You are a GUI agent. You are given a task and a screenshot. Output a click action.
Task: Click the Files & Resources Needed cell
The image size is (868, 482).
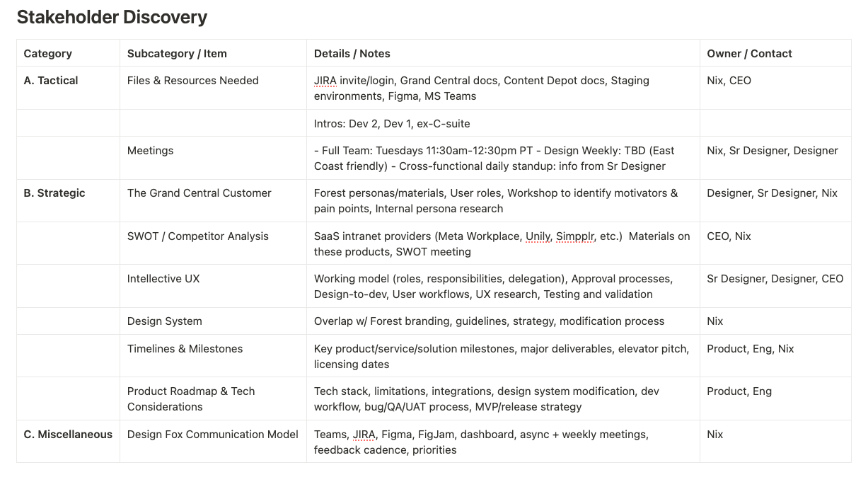pos(214,88)
